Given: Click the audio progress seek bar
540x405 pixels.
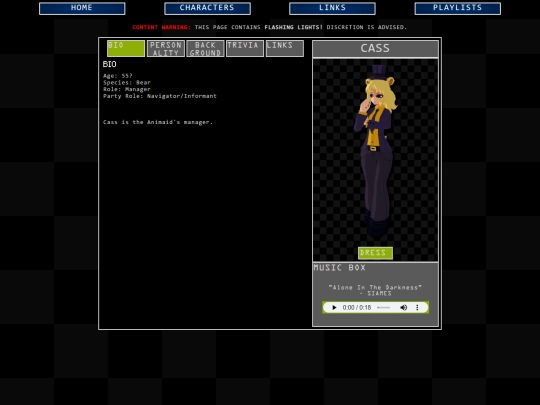Looking at the screenshot, I should [x=384, y=308].
